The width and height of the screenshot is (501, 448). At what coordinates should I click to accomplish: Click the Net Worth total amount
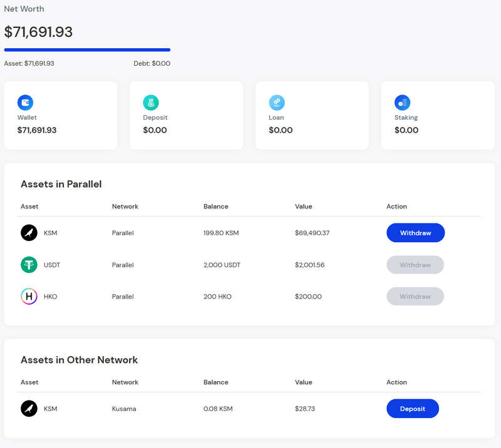pyautogui.click(x=38, y=32)
